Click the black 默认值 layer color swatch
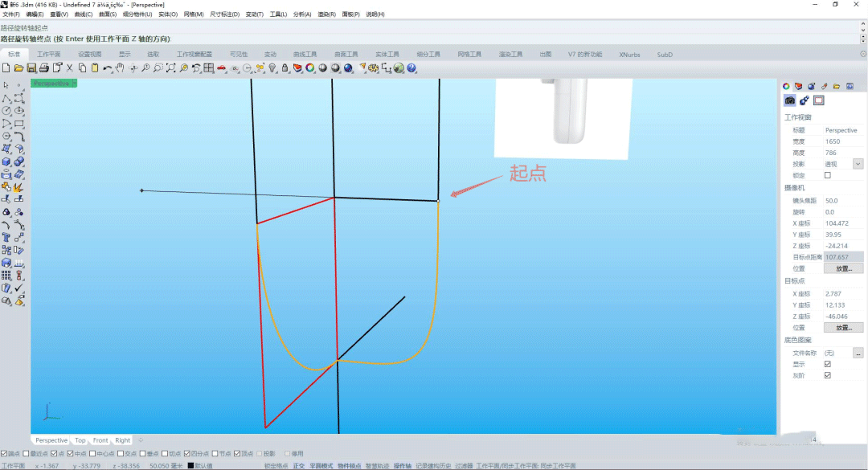Image resolution: width=868 pixels, height=470 pixels. pos(190,466)
